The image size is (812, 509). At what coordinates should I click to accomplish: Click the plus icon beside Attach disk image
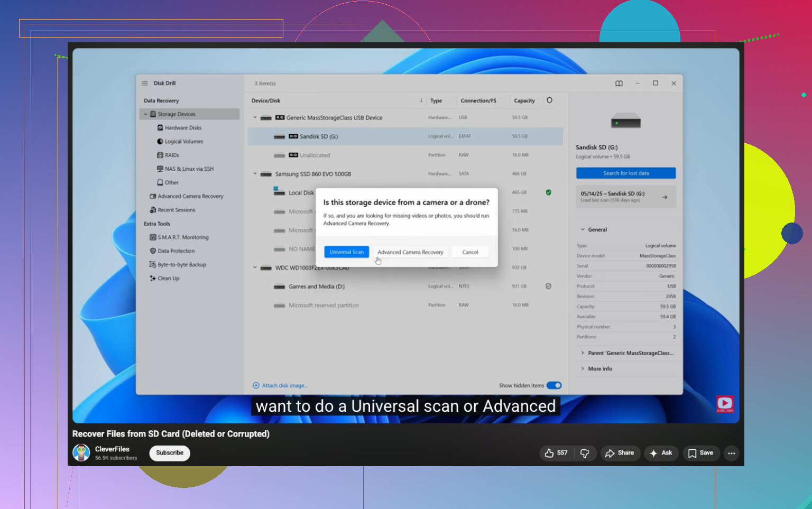256,386
